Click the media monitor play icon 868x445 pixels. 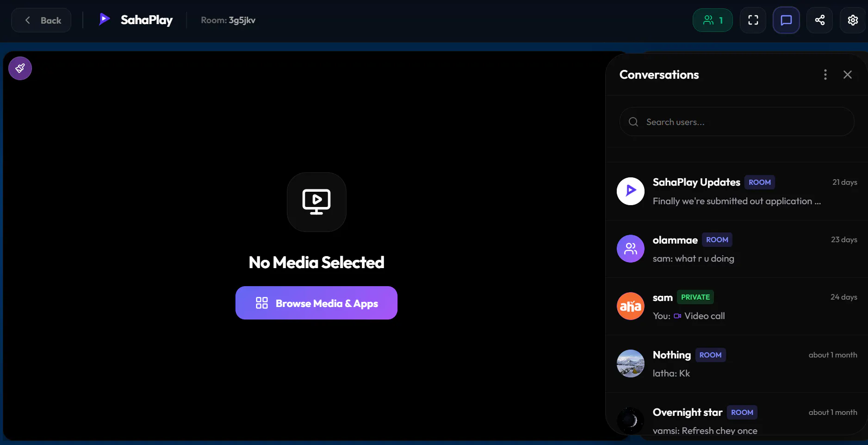[x=316, y=202]
